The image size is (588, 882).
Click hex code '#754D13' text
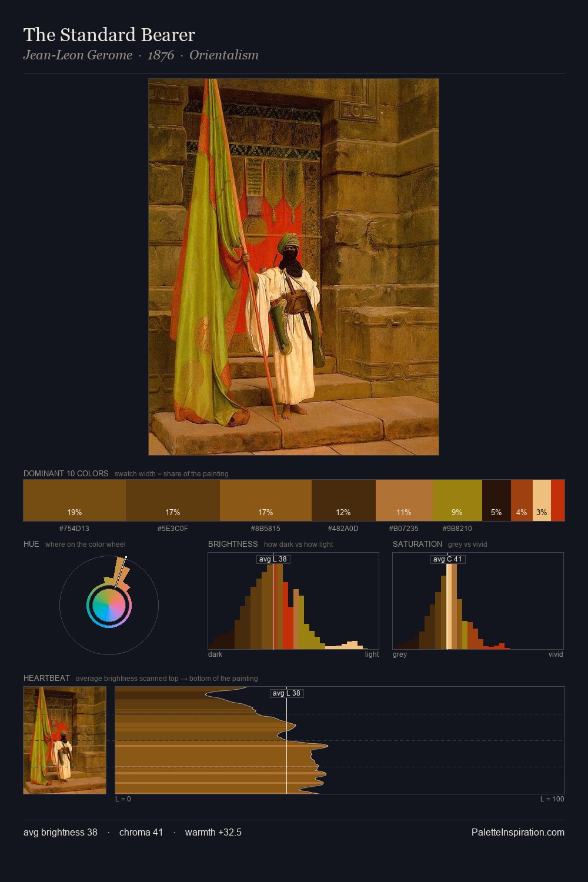(74, 529)
